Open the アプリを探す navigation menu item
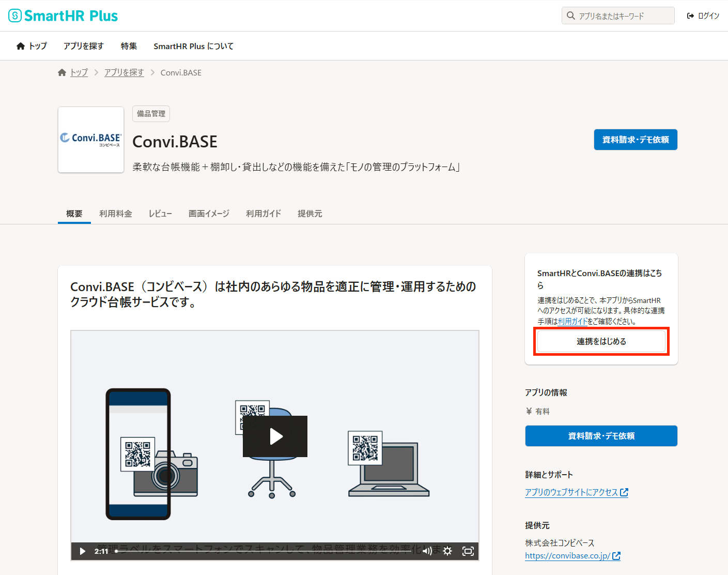This screenshot has height=575, width=728. [84, 46]
